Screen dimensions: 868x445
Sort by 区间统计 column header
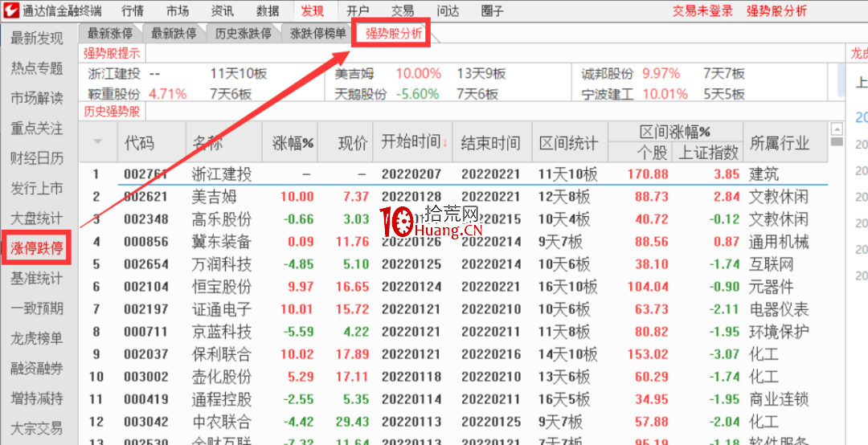(x=569, y=143)
